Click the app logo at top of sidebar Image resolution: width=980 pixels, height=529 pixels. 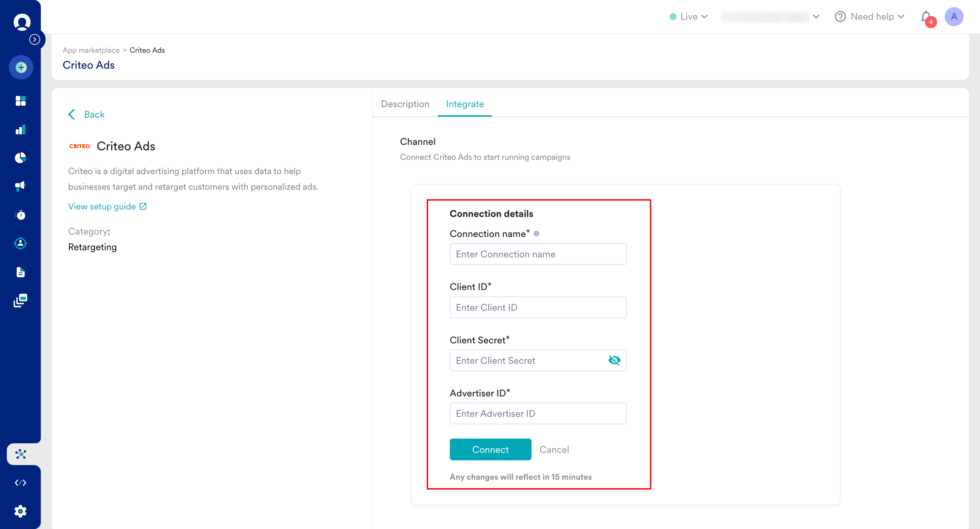[22, 22]
